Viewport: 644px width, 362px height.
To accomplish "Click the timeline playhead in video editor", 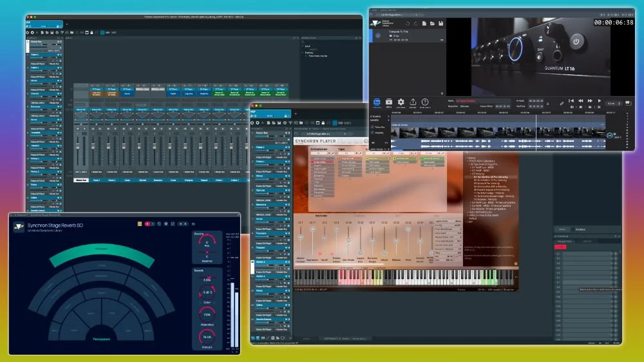I will tap(536, 131).
